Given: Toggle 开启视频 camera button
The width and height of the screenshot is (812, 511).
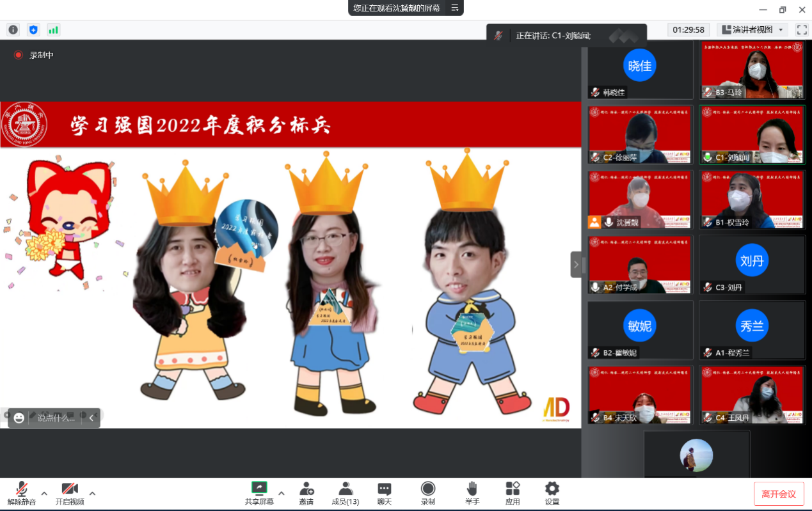Looking at the screenshot, I should [70, 493].
